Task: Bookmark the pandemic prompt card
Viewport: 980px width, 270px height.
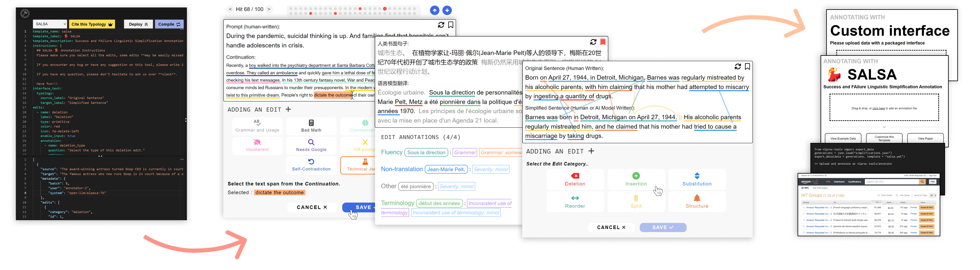Action: tap(450, 25)
